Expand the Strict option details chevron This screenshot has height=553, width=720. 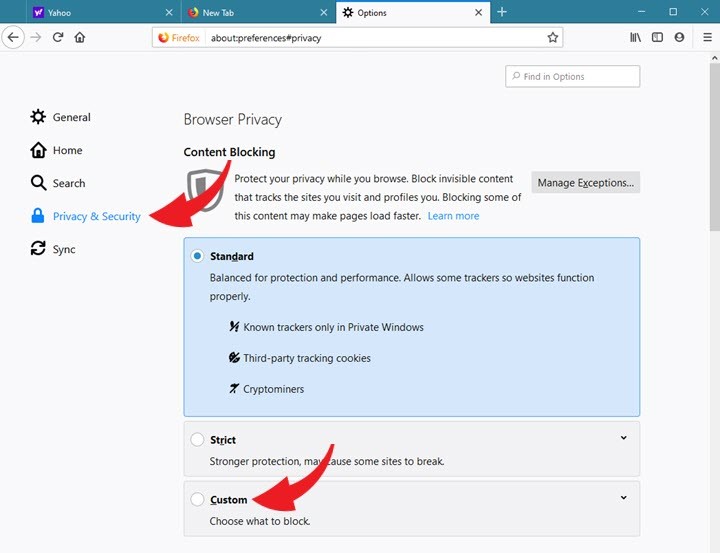624,438
